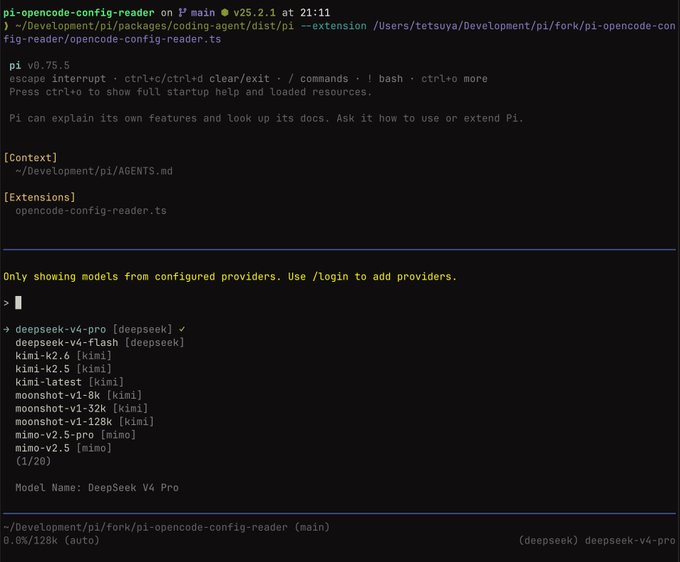Click the pi v0.75.5 version line

pos(39,65)
